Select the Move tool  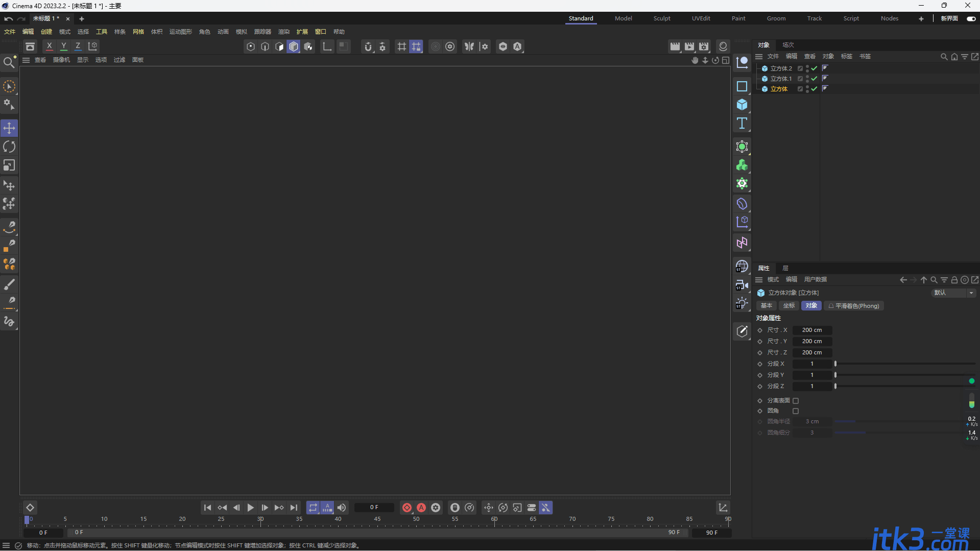9,128
